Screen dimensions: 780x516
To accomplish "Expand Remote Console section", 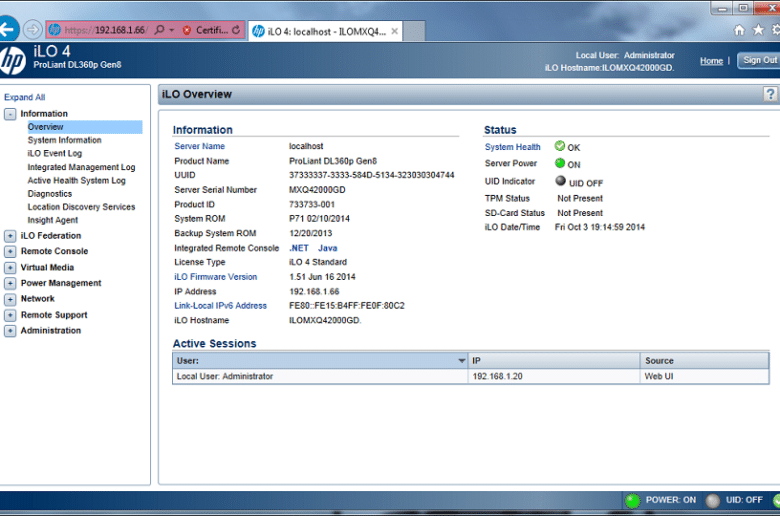I will pos(10,251).
